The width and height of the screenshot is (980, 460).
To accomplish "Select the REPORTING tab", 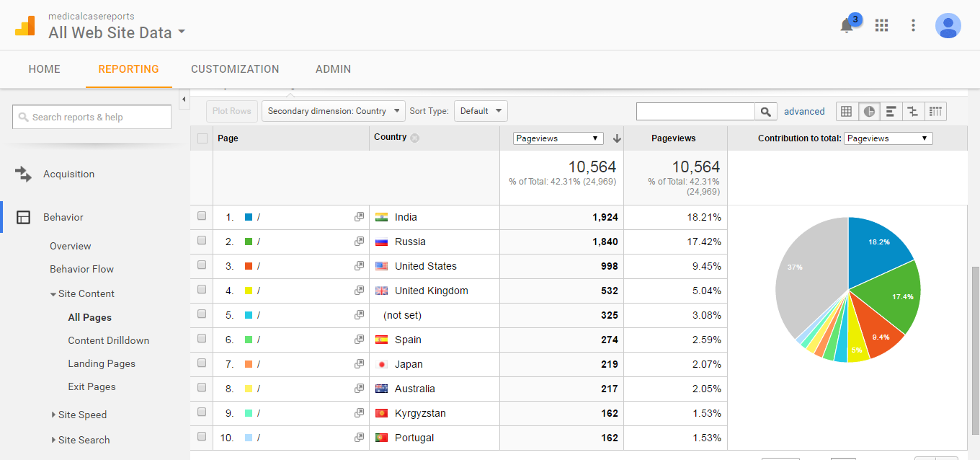I will click(129, 69).
